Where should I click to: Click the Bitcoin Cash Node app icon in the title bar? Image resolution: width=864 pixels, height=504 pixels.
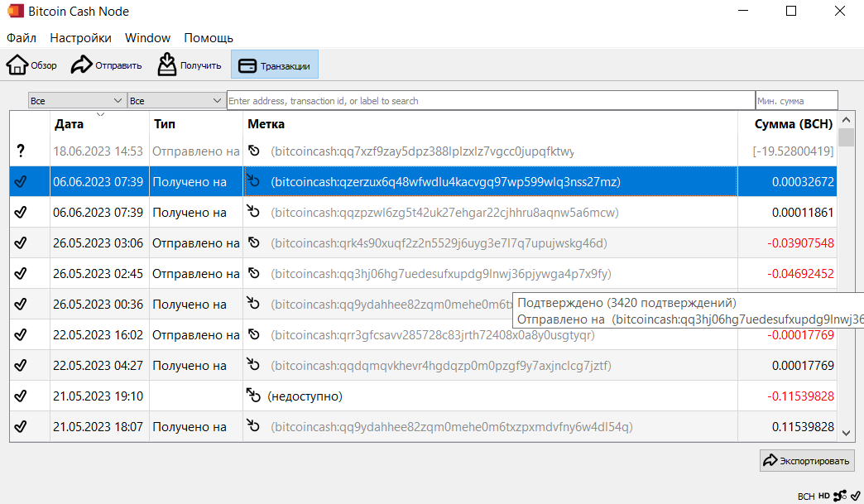16,11
